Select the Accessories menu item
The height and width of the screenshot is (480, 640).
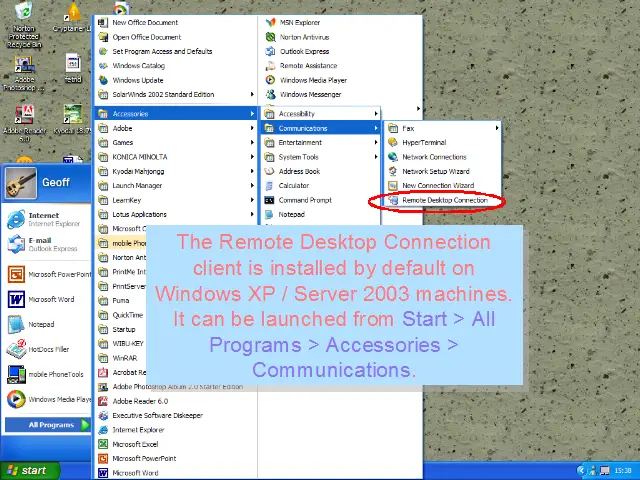tap(176, 114)
